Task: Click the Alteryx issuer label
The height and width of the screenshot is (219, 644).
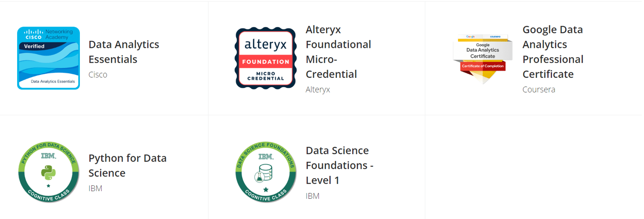Action: tap(318, 89)
